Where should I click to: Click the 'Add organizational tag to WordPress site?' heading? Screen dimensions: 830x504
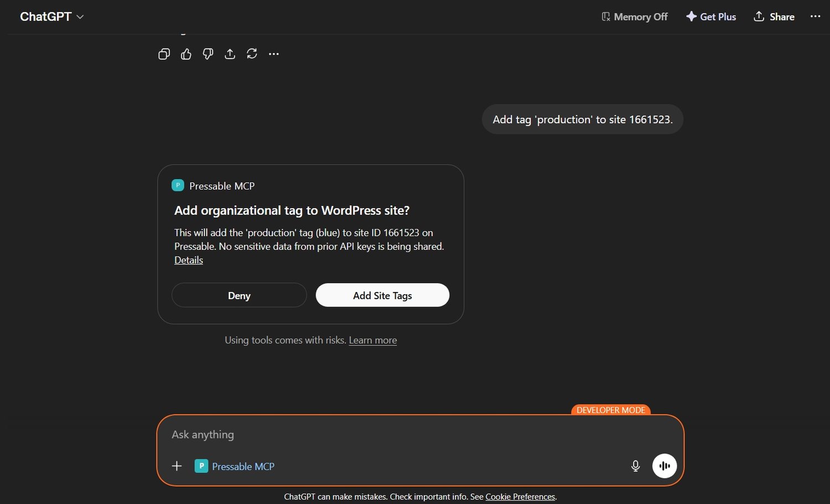click(x=292, y=210)
